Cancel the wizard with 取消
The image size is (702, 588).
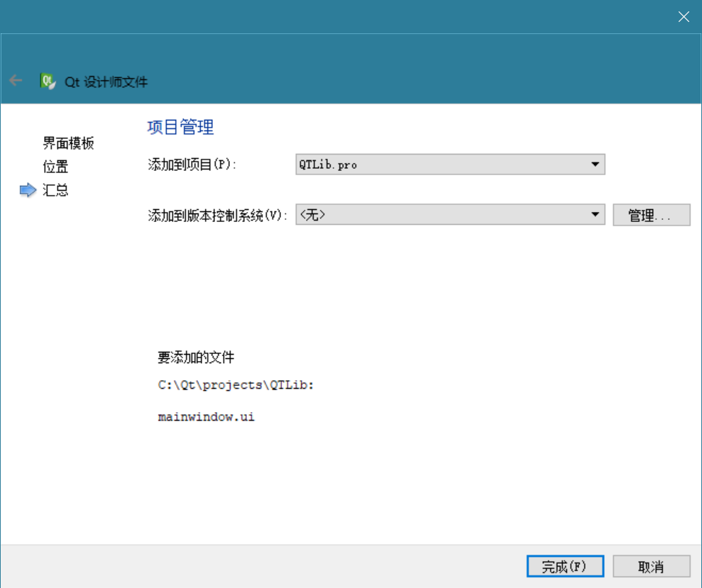(x=651, y=566)
